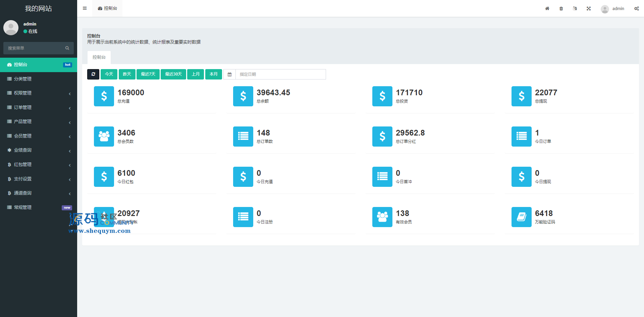The width and height of the screenshot is (644, 317).
Task: Click the 171710 总投资 value
Action: [x=409, y=93]
